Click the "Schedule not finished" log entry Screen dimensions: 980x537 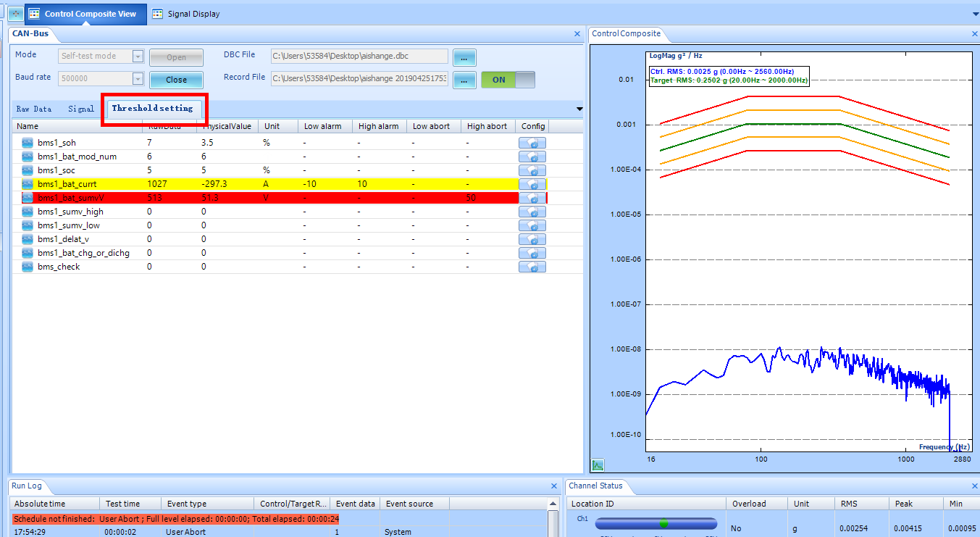pyautogui.click(x=175, y=519)
